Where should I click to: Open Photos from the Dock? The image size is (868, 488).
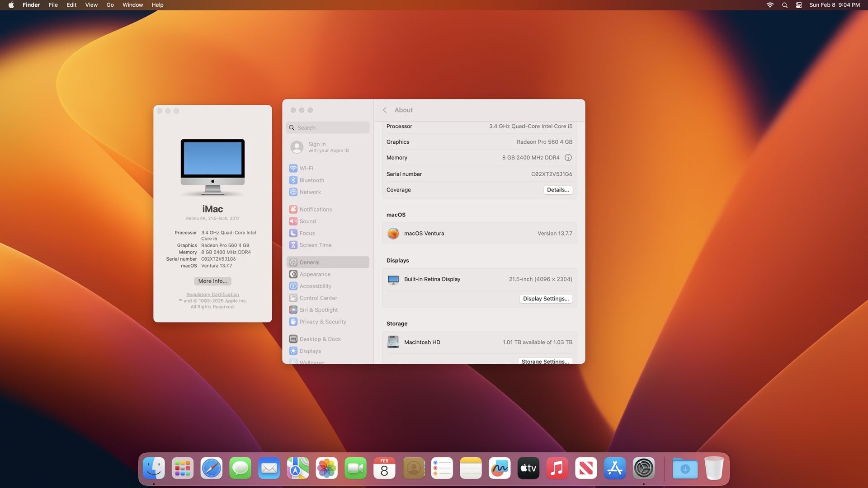(x=327, y=468)
